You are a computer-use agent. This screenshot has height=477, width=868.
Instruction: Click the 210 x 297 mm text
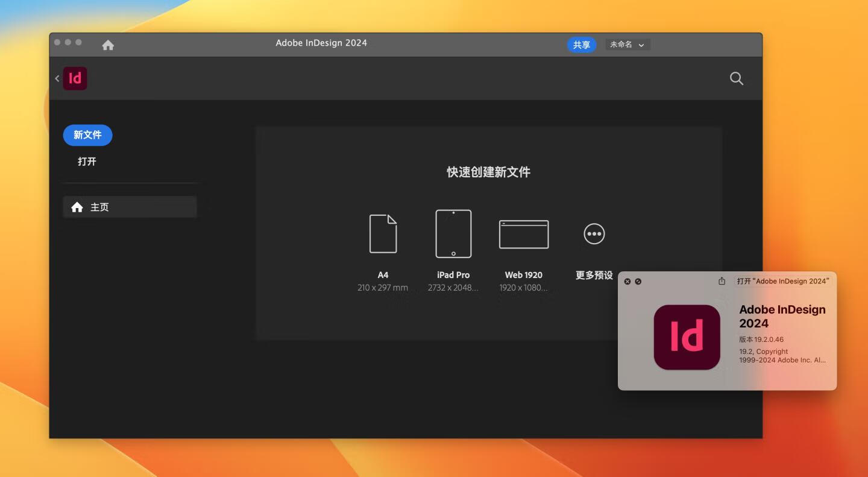pyautogui.click(x=383, y=288)
